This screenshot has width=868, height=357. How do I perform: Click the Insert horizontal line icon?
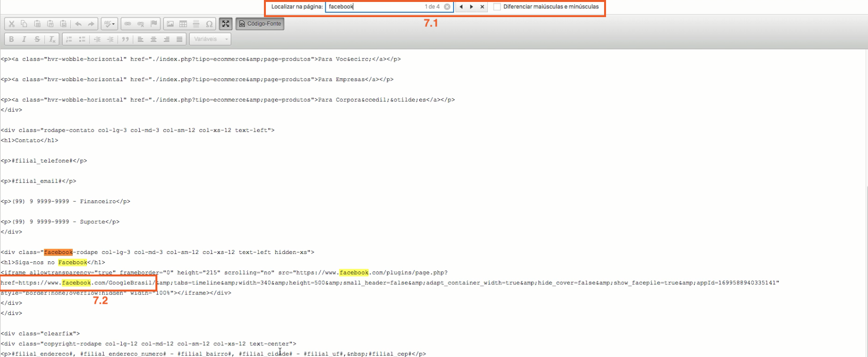click(x=196, y=24)
